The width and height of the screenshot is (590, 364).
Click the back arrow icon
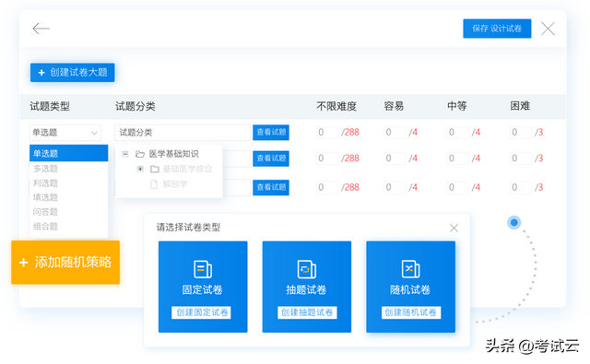tap(41, 29)
